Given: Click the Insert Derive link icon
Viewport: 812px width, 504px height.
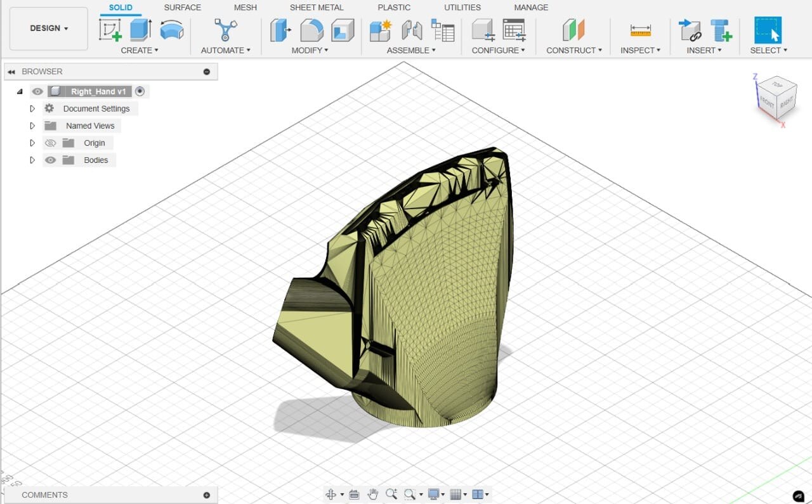Looking at the screenshot, I should point(689,30).
